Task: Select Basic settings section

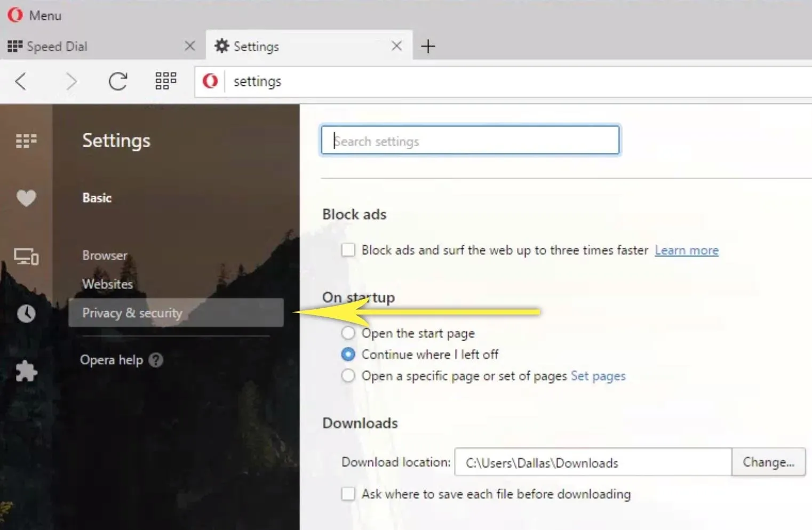Action: click(97, 198)
